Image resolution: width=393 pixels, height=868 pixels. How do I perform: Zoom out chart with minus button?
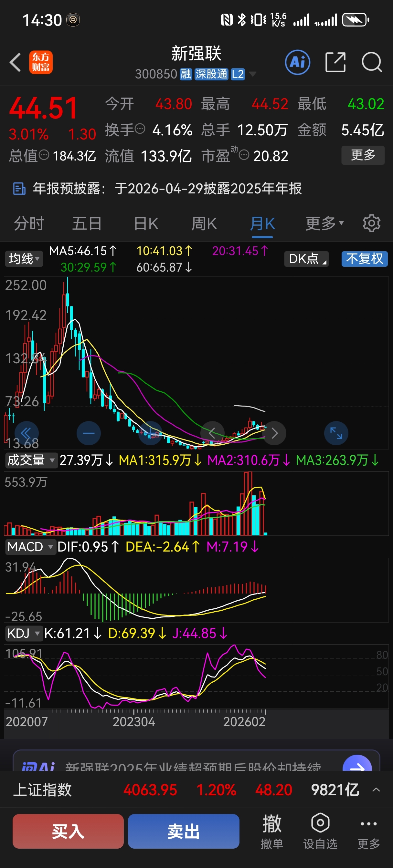pyautogui.click(x=89, y=433)
